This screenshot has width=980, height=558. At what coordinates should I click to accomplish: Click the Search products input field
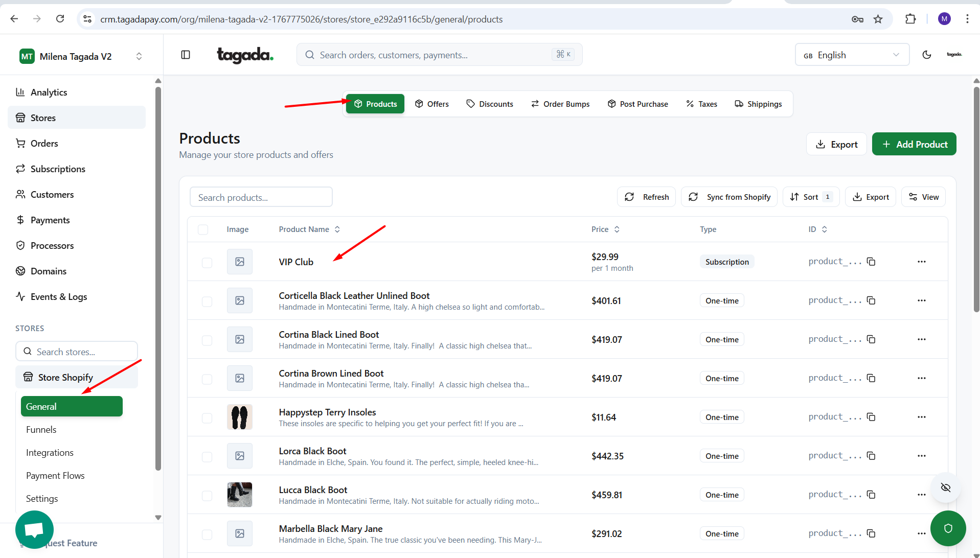click(x=261, y=197)
